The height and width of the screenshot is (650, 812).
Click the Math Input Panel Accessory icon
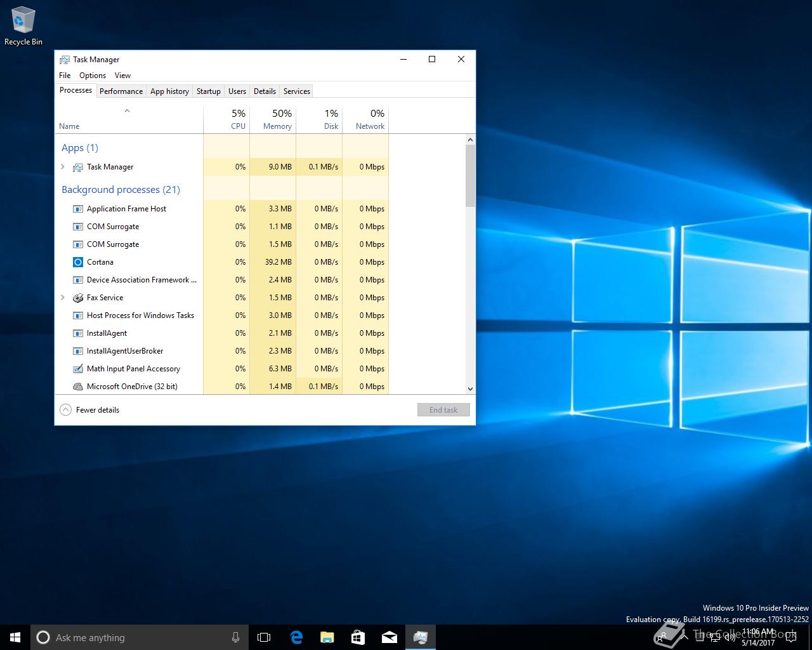(78, 369)
